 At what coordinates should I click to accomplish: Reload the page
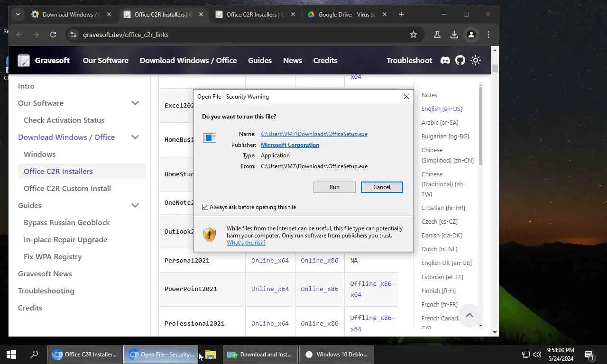53,35
